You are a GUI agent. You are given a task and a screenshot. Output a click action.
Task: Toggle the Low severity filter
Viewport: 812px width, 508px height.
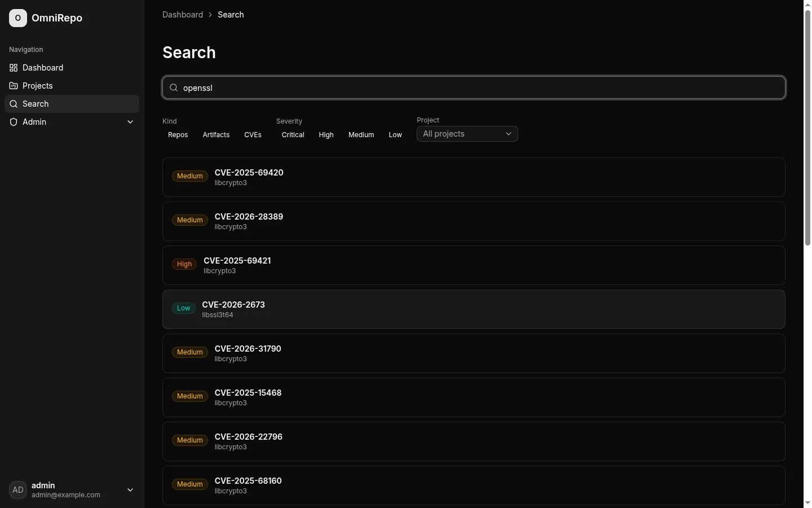pyautogui.click(x=395, y=135)
